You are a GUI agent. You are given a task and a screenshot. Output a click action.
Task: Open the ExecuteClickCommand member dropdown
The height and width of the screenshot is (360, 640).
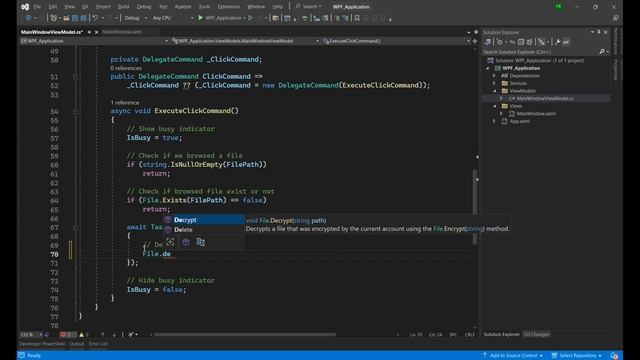(x=396, y=41)
